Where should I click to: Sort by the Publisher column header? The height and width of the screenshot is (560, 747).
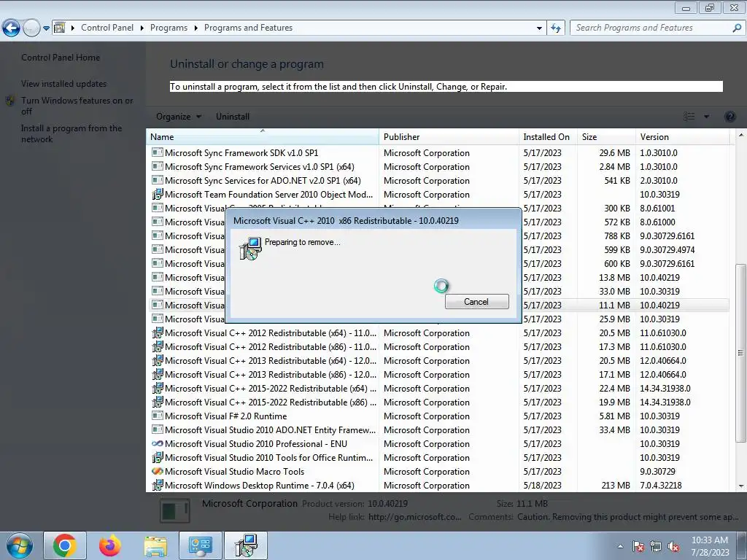point(449,136)
